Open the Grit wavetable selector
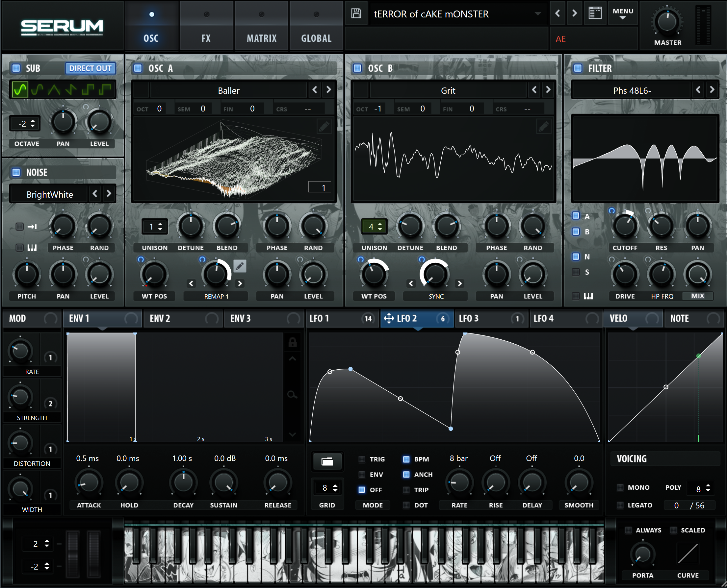Image resolution: width=727 pixels, height=588 pixels. click(x=448, y=90)
